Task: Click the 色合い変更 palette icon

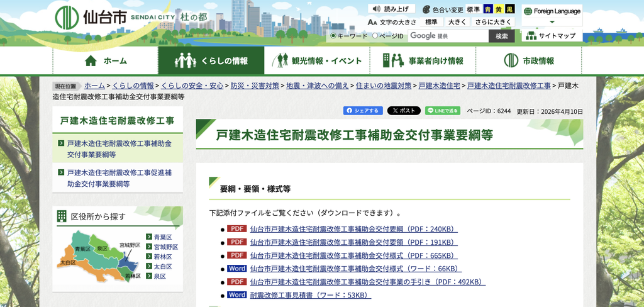Action: pos(426,9)
